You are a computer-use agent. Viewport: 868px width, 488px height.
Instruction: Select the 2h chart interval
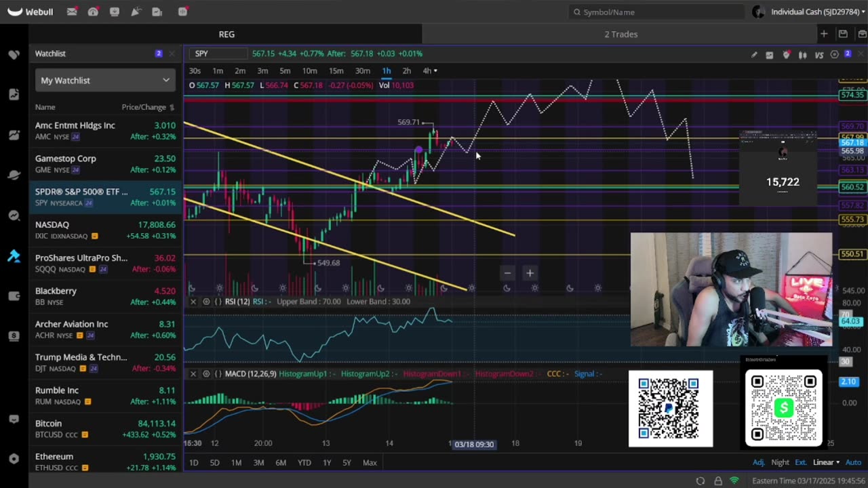[406, 71]
